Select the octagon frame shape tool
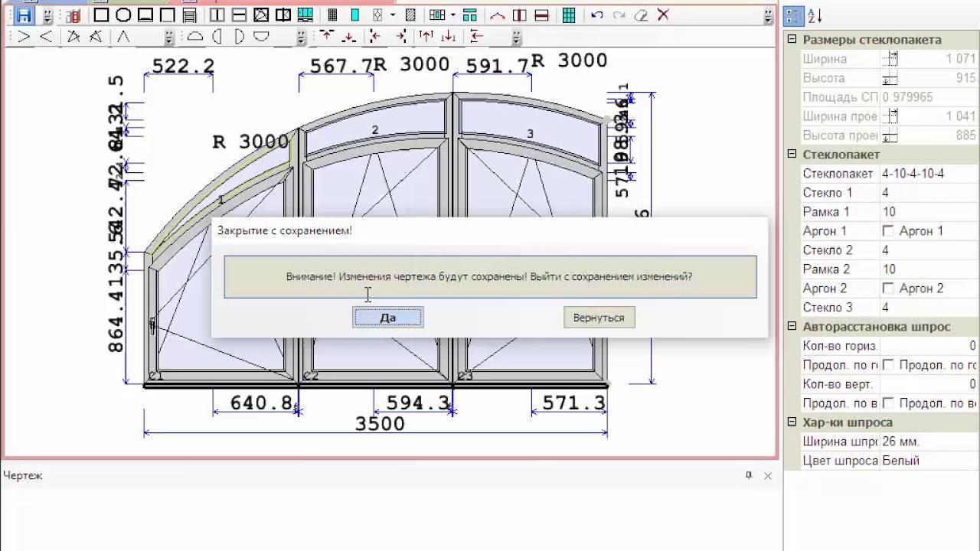The image size is (980, 551). [x=123, y=15]
